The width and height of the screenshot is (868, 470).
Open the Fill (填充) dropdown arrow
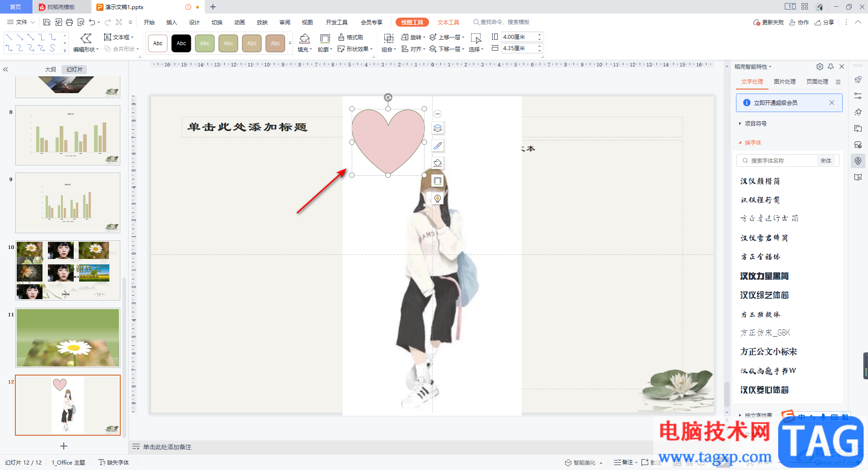click(x=311, y=50)
